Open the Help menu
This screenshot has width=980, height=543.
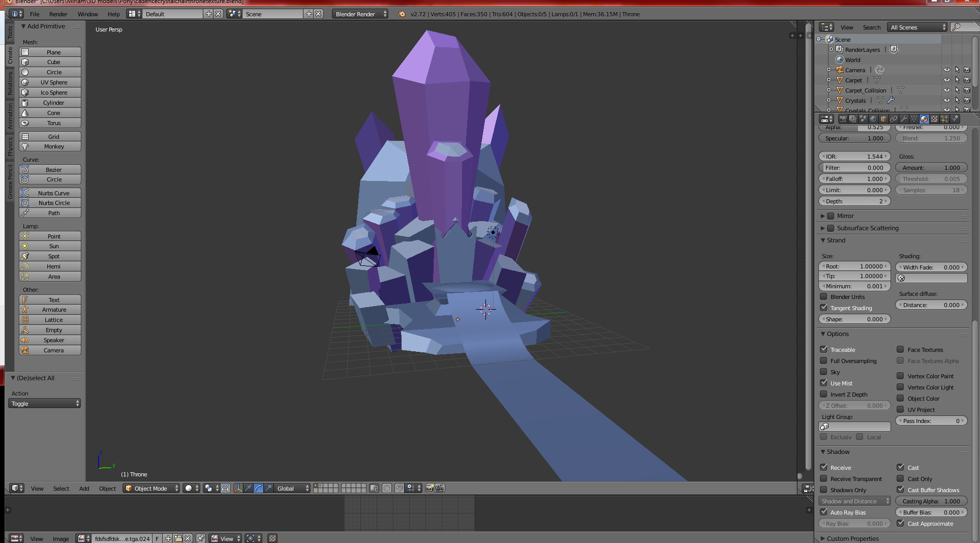[114, 14]
